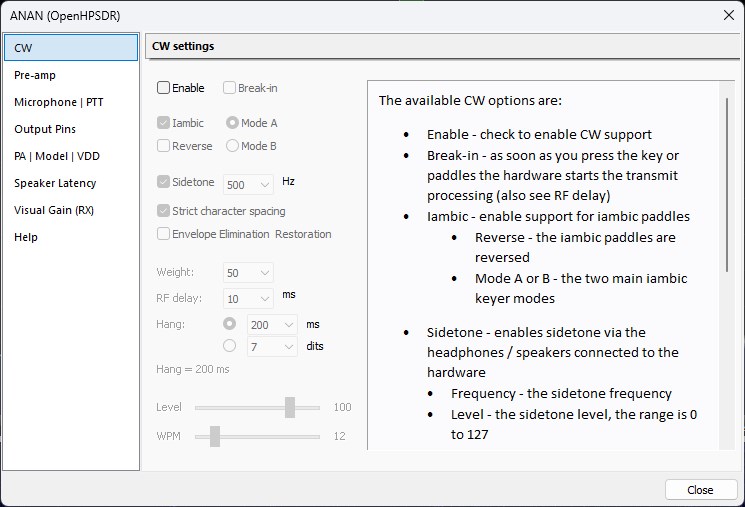Click the Level value 100
This screenshot has height=507, width=745.
[x=343, y=407]
